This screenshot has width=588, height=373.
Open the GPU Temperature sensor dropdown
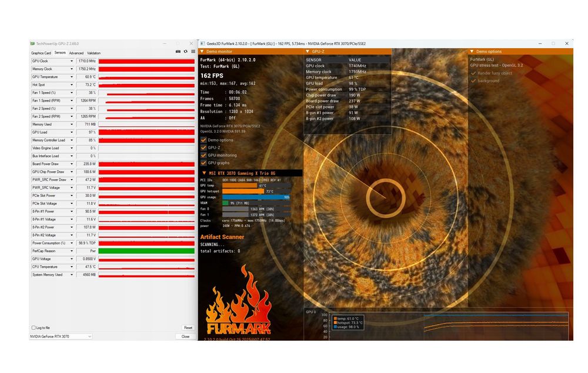71,77
